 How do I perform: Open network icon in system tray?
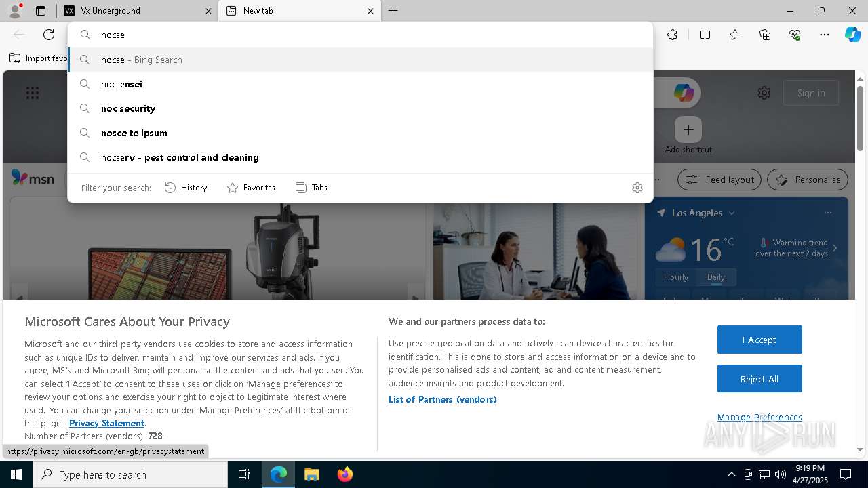pos(764,474)
